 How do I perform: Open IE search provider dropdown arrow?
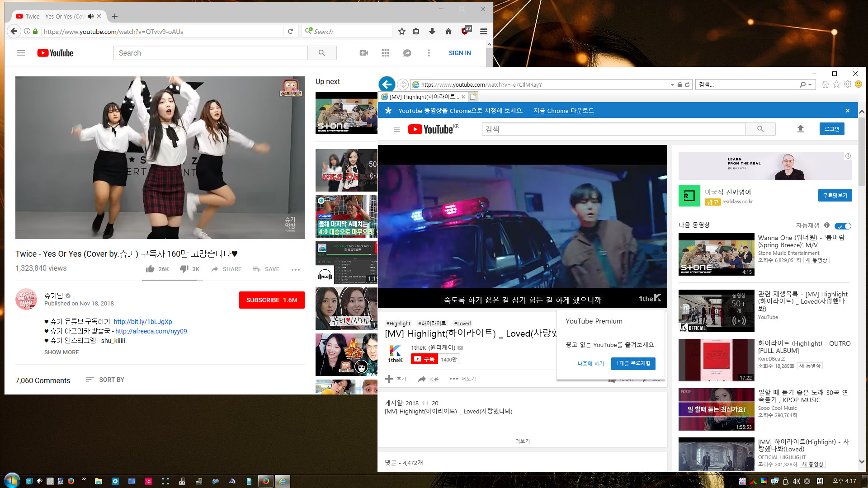pyautogui.click(x=810, y=84)
